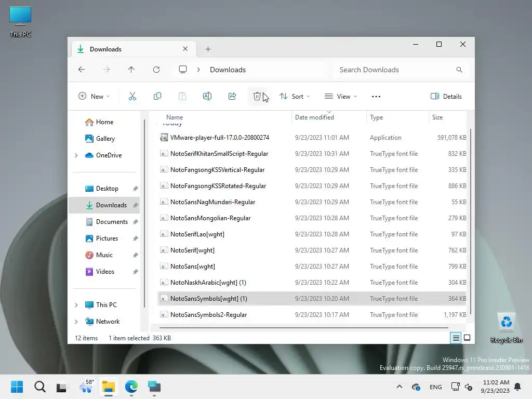Sort by Date modified column header
This screenshot has height=399, width=532.
[x=314, y=117]
